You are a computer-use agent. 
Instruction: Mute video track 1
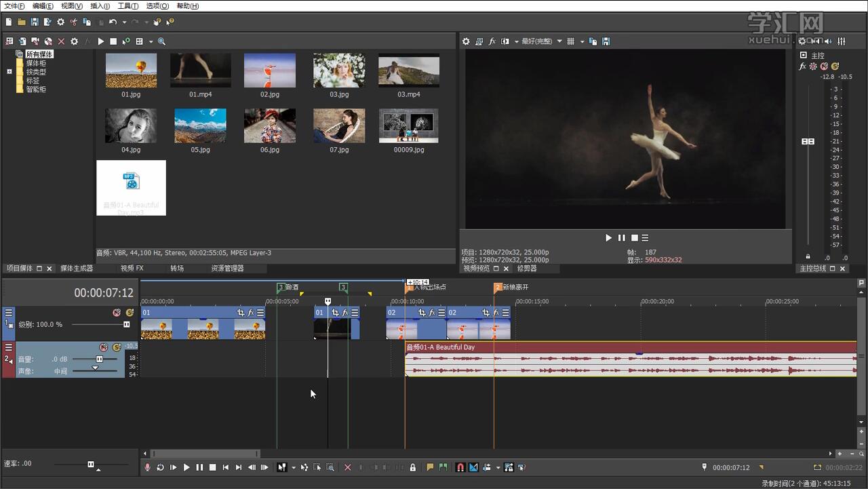(x=117, y=313)
